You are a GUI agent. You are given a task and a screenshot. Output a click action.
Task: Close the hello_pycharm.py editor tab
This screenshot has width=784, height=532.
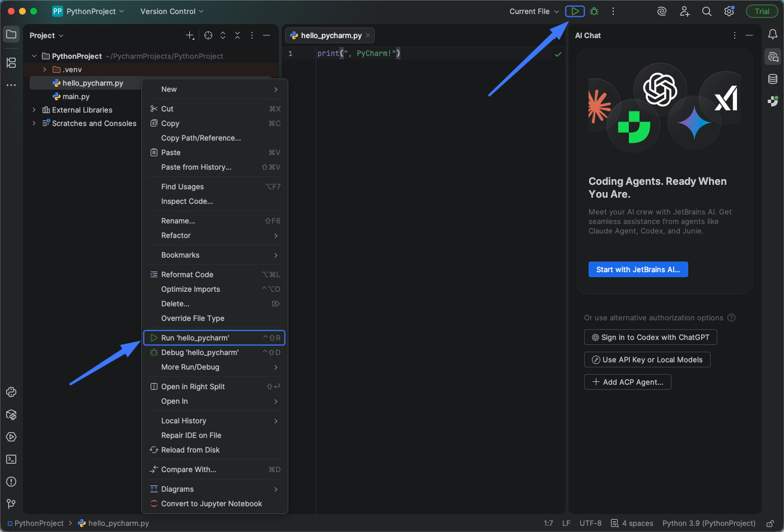point(368,35)
